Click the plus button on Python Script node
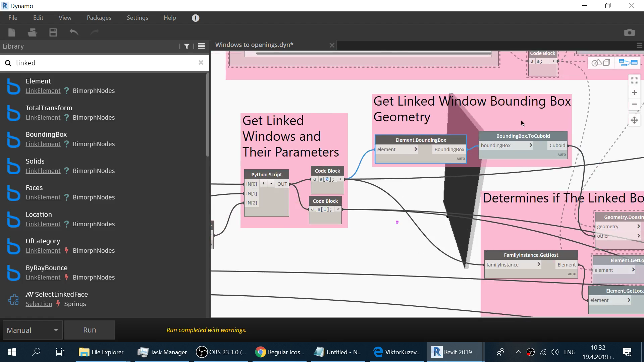The height and width of the screenshot is (362, 644). pos(263,184)
